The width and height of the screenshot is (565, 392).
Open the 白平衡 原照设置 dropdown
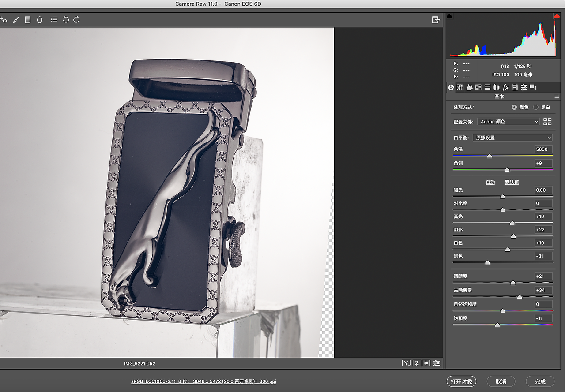pyautogui.click(x=512, y=138)
